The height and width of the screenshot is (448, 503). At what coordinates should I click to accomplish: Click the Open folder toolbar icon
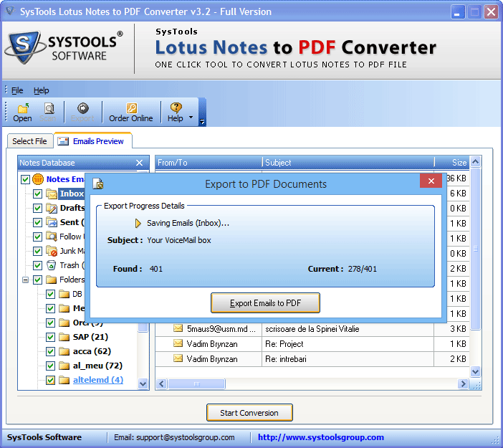point(23,108)
